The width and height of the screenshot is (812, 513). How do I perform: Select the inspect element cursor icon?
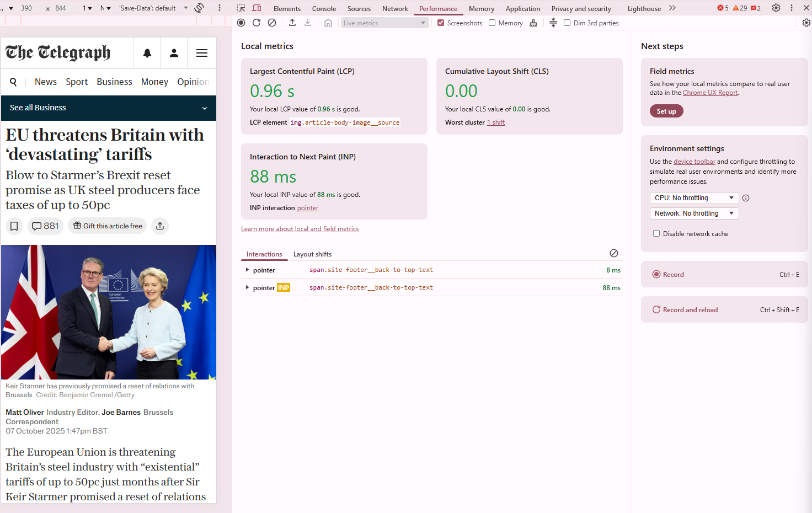[x=241, y=8]
